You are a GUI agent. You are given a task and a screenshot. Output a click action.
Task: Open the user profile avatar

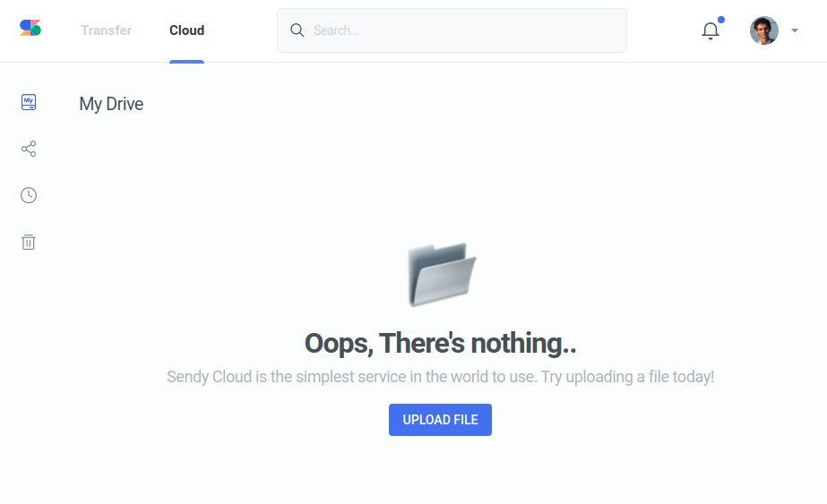tap(764, 30)
